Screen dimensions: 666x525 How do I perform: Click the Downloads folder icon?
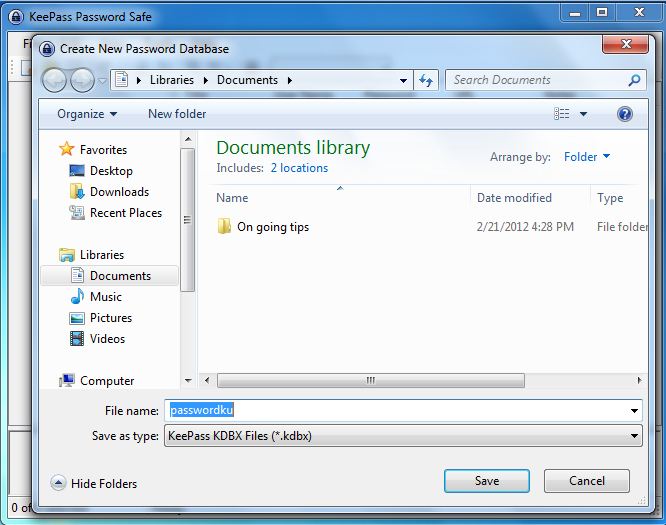[x=77, y=192]
